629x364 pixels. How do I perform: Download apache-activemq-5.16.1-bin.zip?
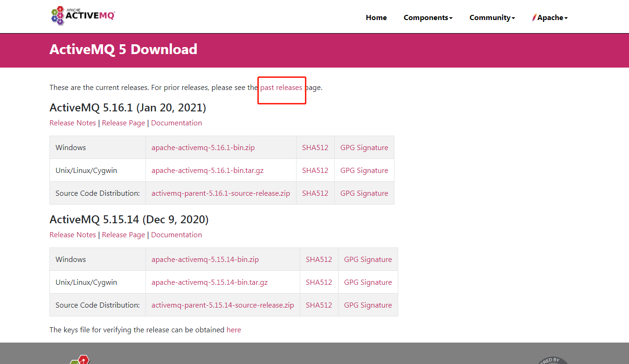click(203, 147)
